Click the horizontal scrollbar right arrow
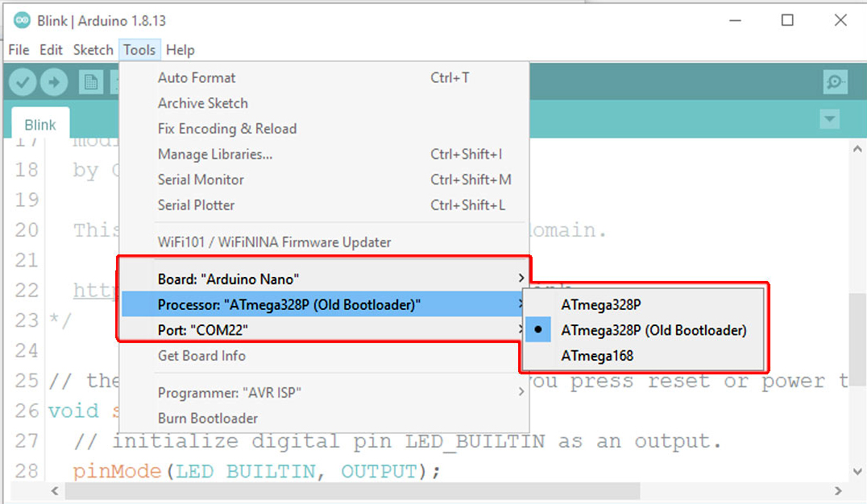The image size is (867, 504). point(837,490)
